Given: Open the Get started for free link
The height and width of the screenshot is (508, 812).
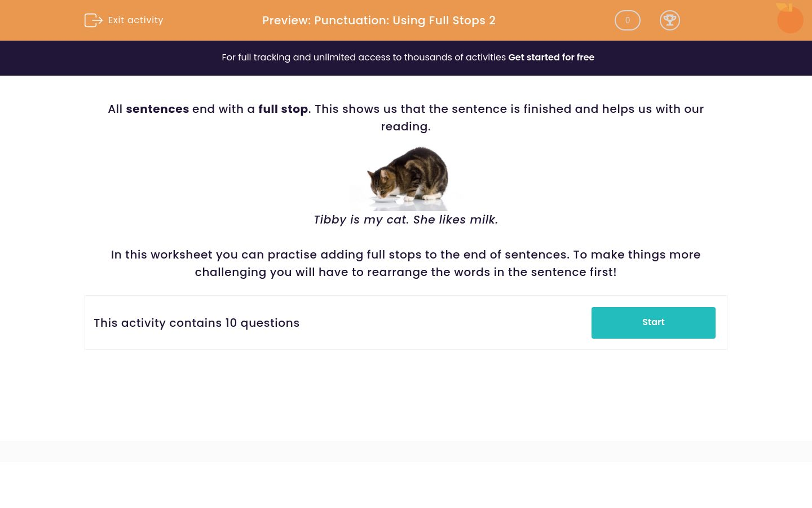Looking at the screenshot, I should 551,57.
